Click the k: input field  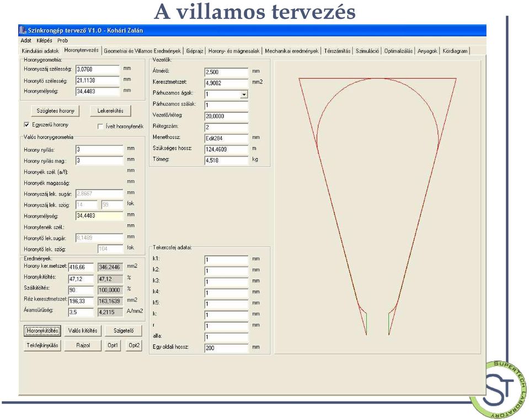[226, 315]
